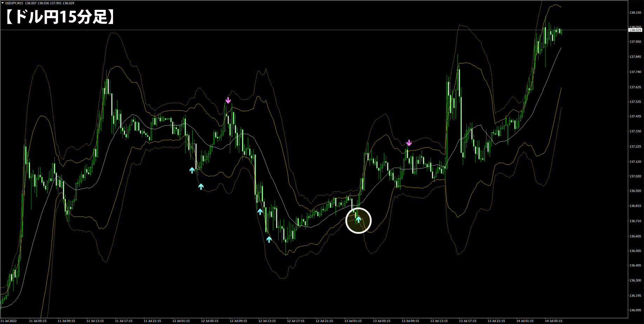Screen dimensions: 644x324
Task: Click the 12 Jul 13:15 time label
Action: pyautogui.click(x=267, y=321)
